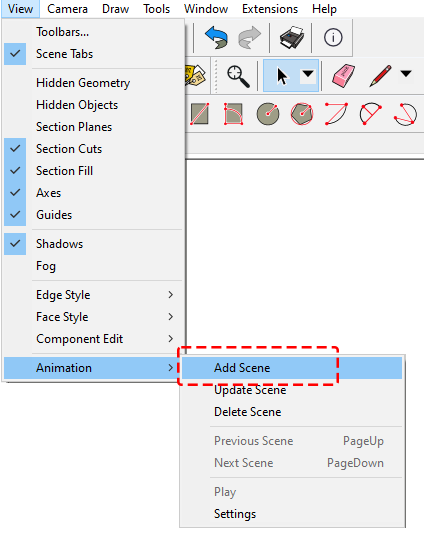Choose the Polygon drawing tool
This screenshot has width=424, height=549.
302,114
